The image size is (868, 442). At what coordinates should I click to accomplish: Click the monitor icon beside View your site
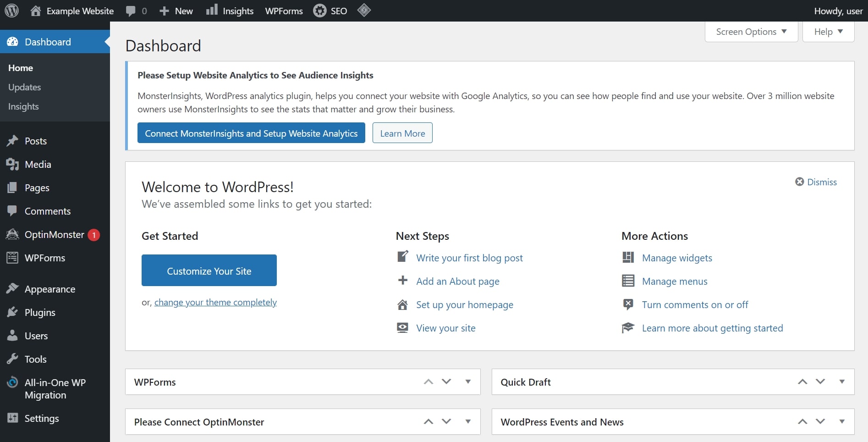click(x=402, y=328)
